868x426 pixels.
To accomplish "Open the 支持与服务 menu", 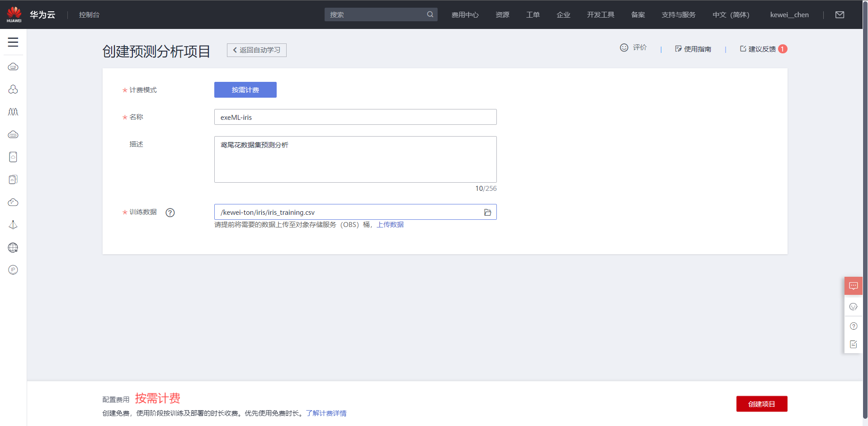I will (679, 15).
